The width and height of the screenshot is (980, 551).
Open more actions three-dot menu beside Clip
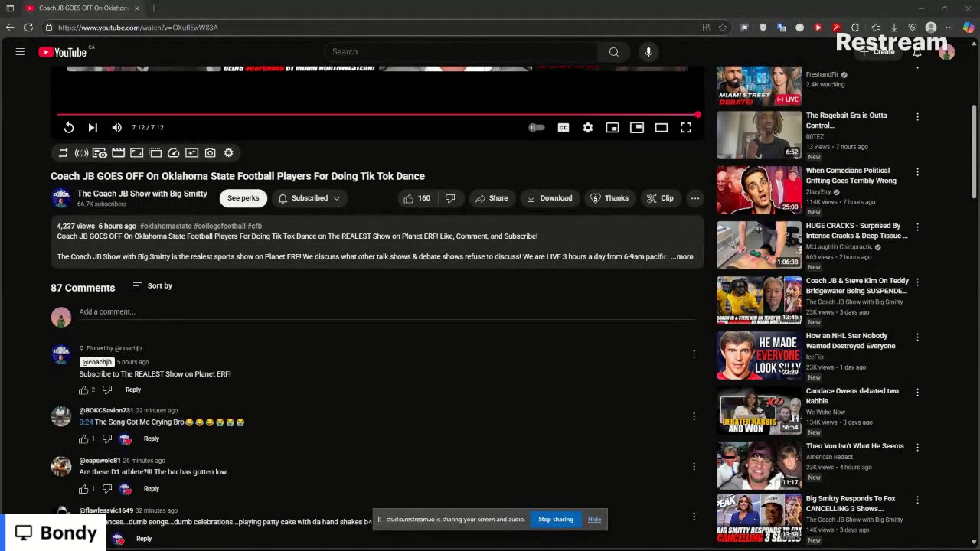click(695, 198)
